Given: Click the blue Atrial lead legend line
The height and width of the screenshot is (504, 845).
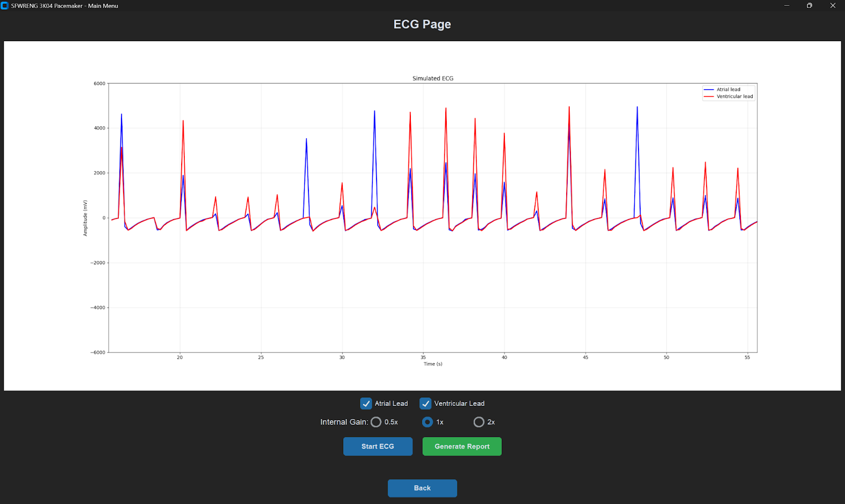Looking at the screenshot, I should (x=709, y=90).
